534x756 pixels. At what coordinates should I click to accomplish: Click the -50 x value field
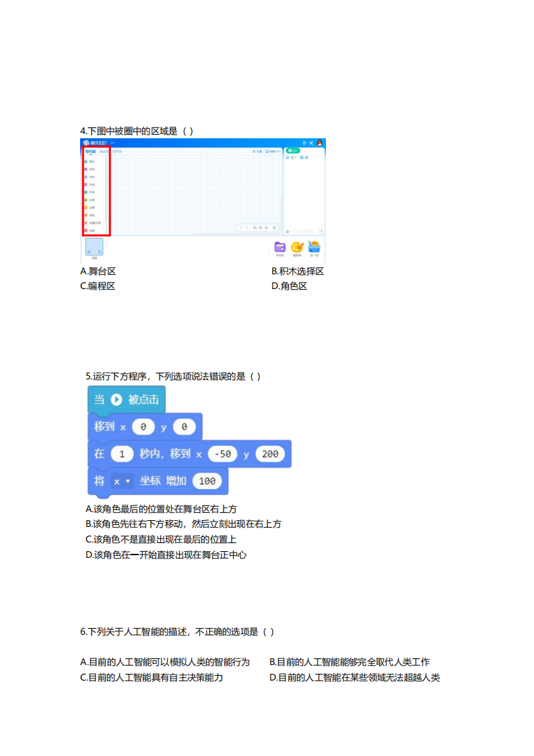pyautogui.click(x=223, y=453)
